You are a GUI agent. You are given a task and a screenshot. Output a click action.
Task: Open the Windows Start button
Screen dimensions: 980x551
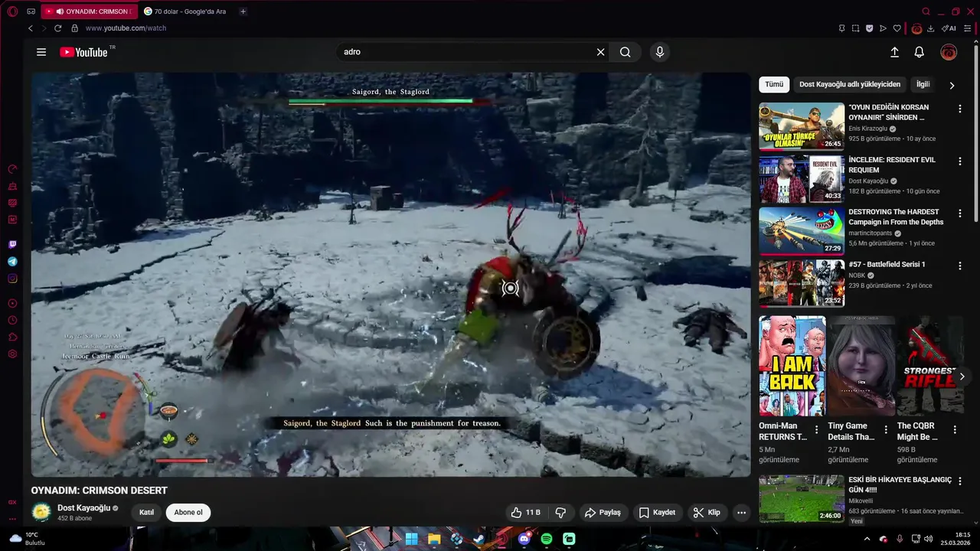411,539
